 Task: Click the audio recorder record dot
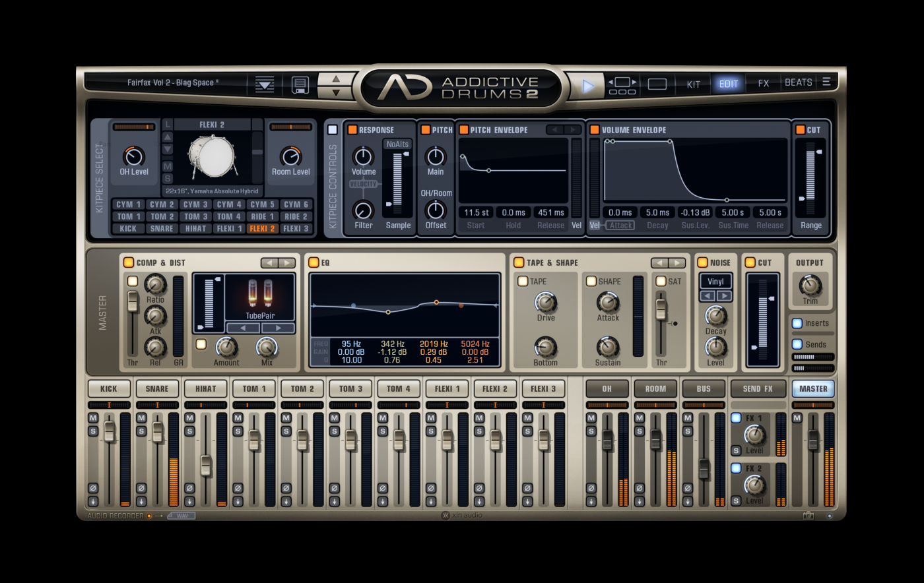(x=149, y=516)
